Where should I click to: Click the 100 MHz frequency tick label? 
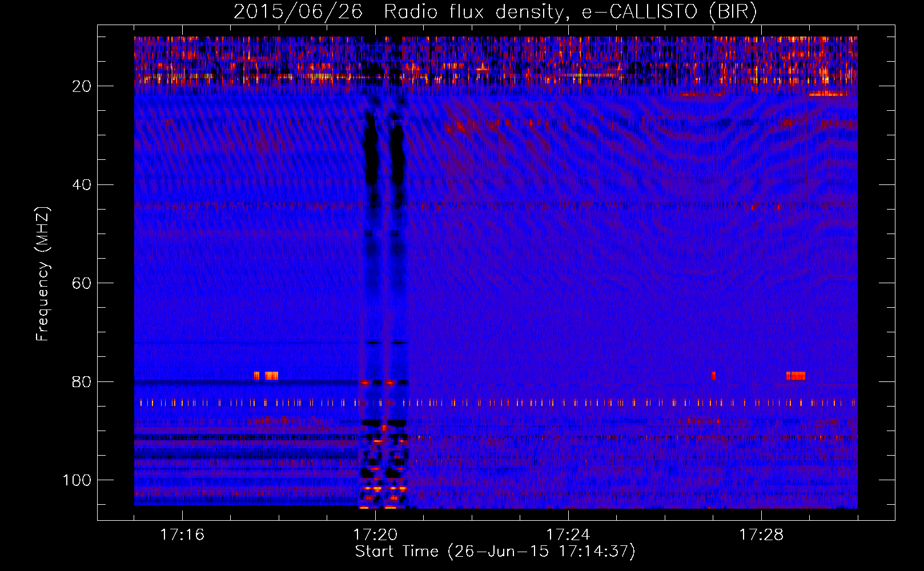tap(77, 480)
